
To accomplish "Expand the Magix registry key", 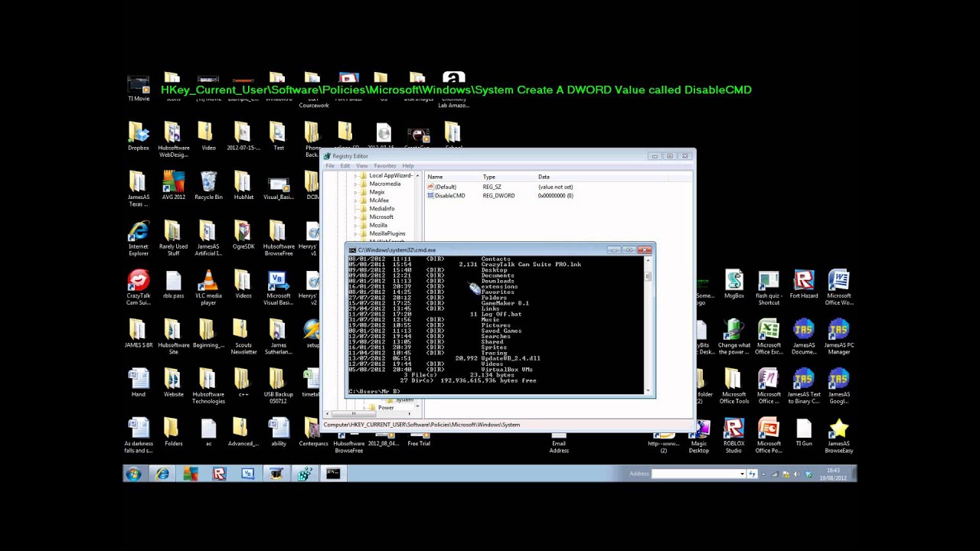I will point(355,192).
